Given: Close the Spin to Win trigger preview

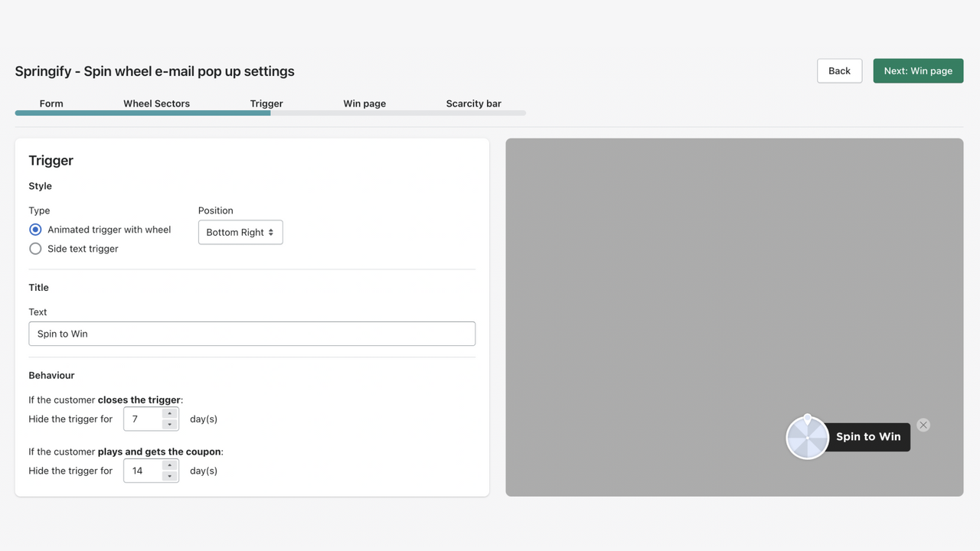Looking at the screenshot, I should (x=923, y=425).
